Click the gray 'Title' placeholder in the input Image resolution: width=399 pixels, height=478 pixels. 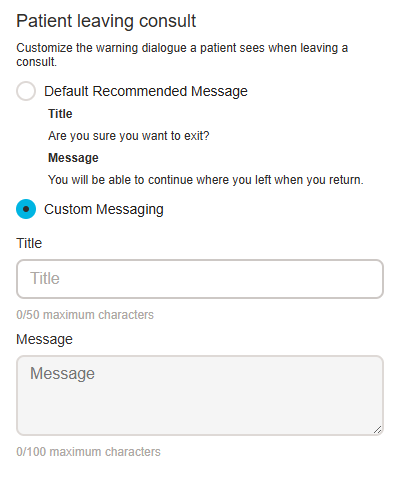tap(45, 278)
